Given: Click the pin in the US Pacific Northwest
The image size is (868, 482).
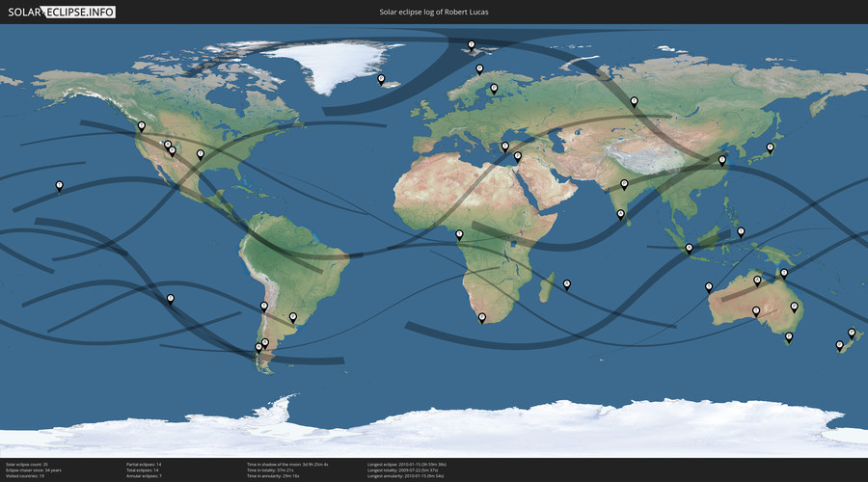Looking at the screenshot, I should click(x=142, y=125).
